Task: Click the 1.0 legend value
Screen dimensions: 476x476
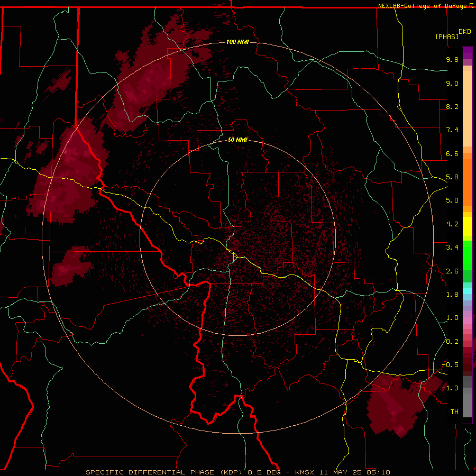Action: point(452,318)
